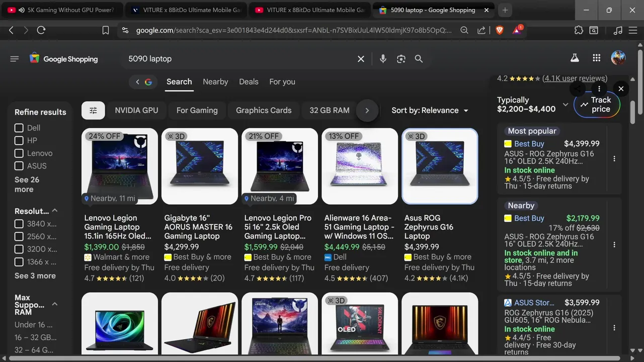
Task: Expand See 3 more resolutions
Action: (35, 276)
